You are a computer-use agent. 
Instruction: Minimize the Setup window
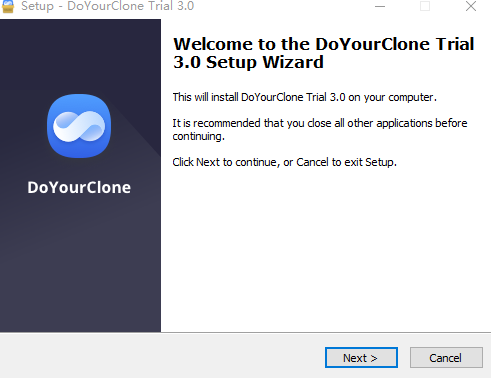click(x=380, y=6)
